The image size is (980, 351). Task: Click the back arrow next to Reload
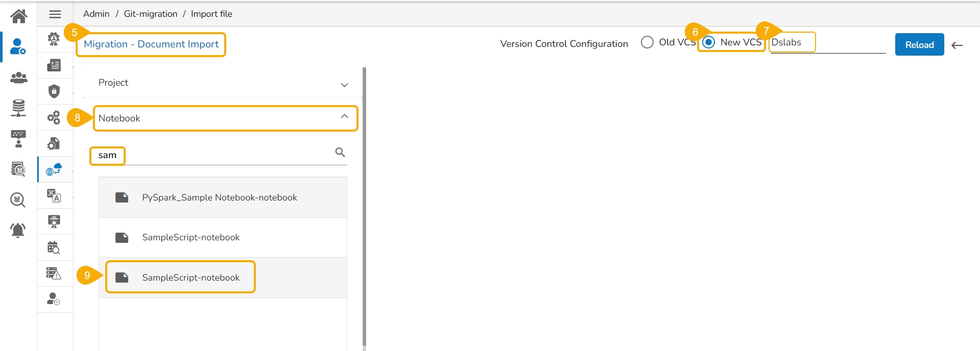[957, 45]
